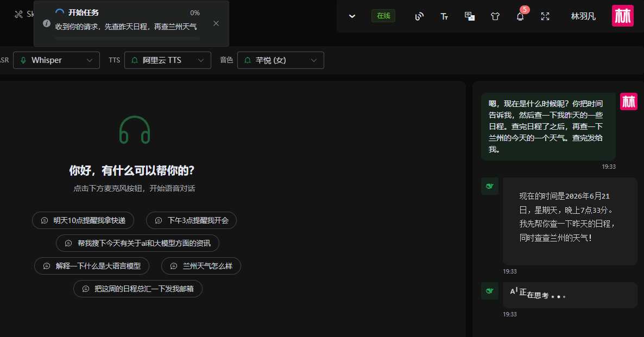644x337 pixels.
Task: Click the info icon in task notification
Action: (x=47, y=23)
